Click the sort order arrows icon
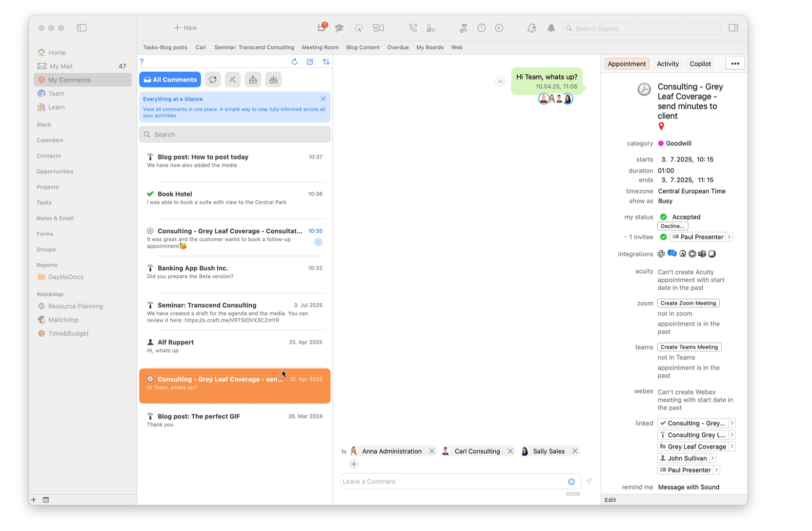The height and width of the screenshot is (531, 812). coord(326,61)
